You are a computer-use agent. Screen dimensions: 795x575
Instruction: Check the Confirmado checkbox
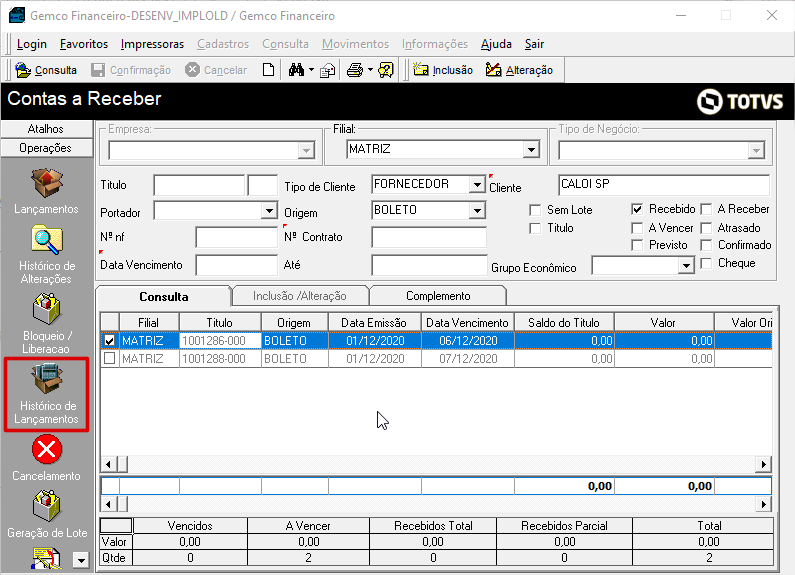click(706, 245)
